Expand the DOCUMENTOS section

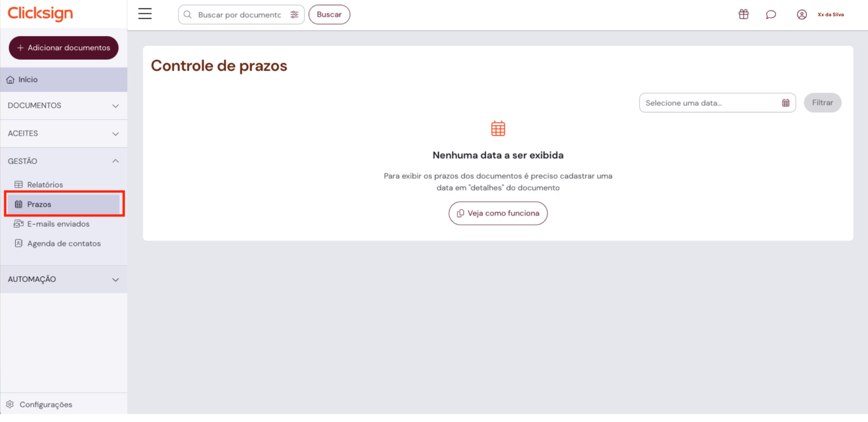coord(64,105)
